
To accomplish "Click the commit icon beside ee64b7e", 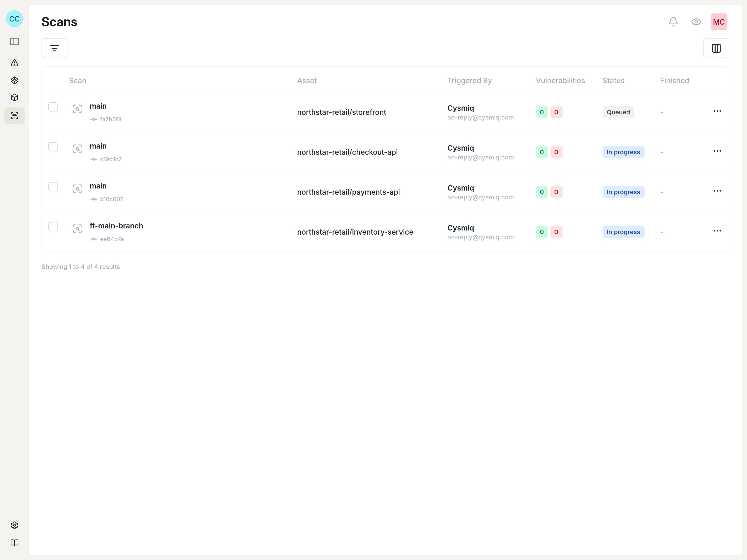I will click(x=94, y=239).
